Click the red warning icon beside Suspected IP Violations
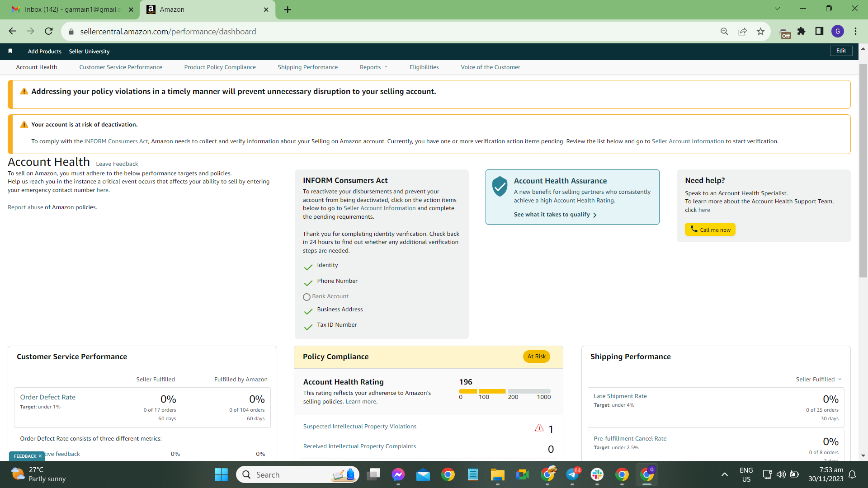The width and height of the screenshot is (868, 488). (539, 427)
